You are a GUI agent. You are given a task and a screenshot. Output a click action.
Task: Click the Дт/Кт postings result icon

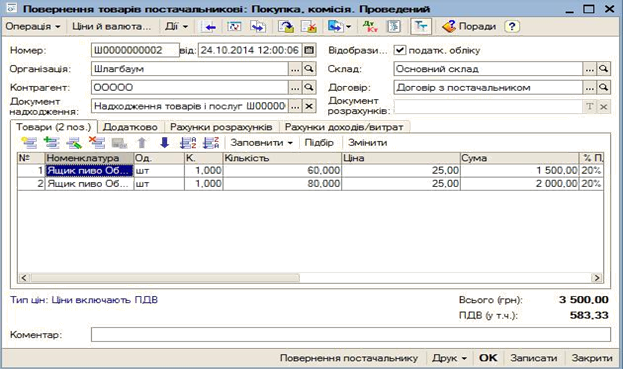(x=370, y=26)
